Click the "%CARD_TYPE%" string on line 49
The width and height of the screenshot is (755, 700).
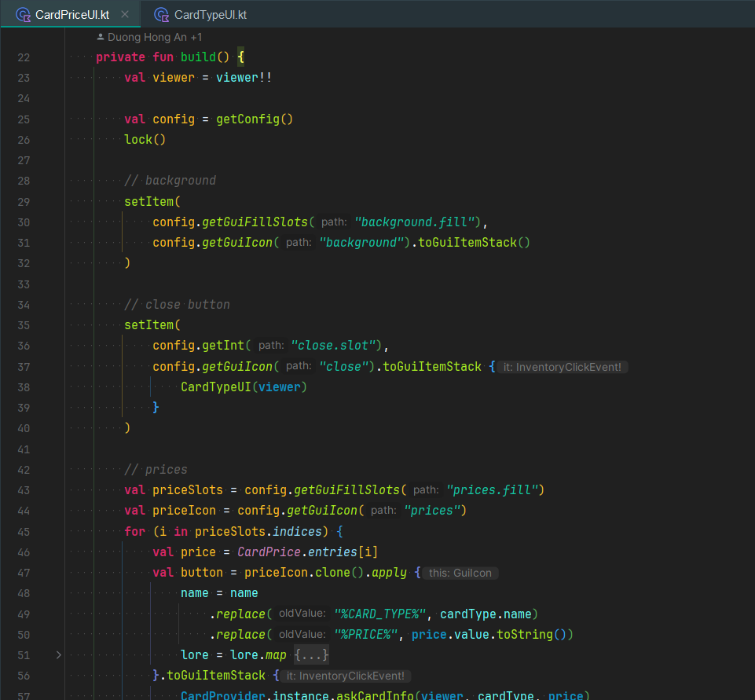[x=380, y=614]
